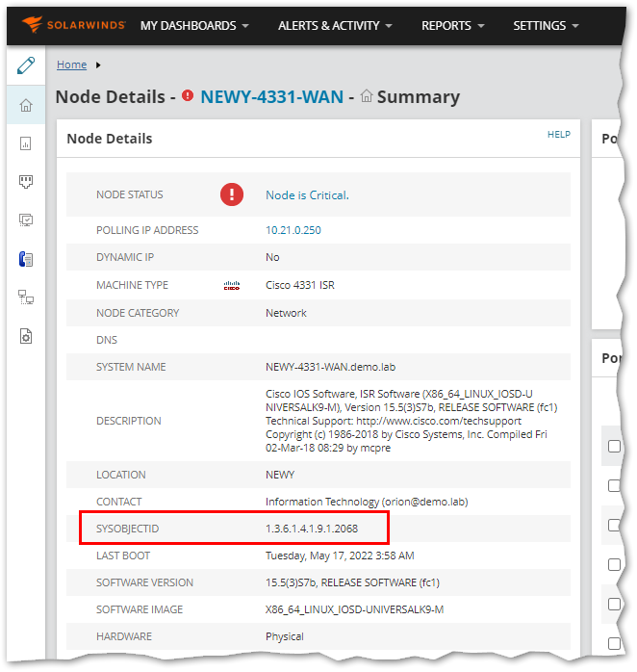Image resolution: width=637 pixels, height=672 pixels.
Task: Click software image 'X86_64_LINUX_IOSD-UNIVERSALK9-M'
Action: point(354,609)
